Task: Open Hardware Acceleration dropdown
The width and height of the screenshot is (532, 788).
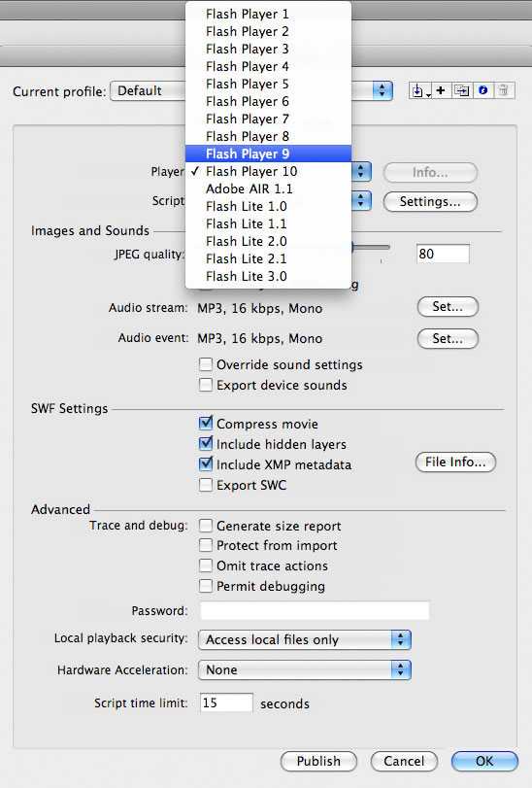Action: coord(305,669)
